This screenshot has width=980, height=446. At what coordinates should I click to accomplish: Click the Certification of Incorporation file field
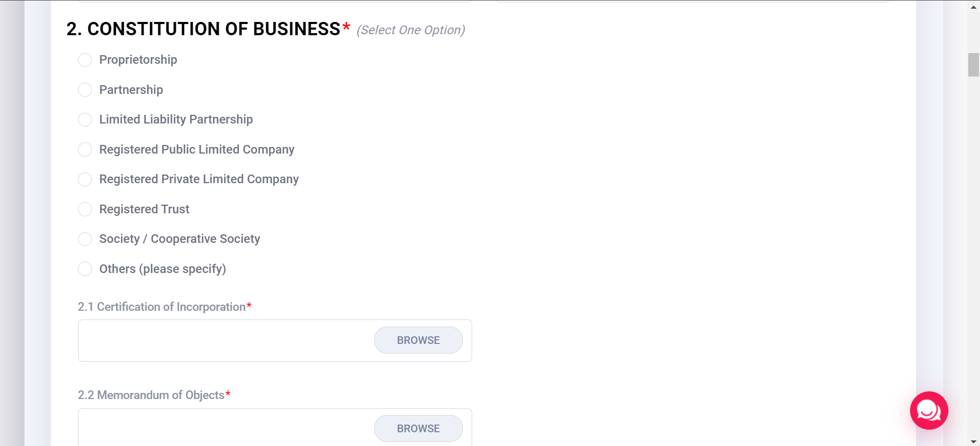(x=219, y=340)
